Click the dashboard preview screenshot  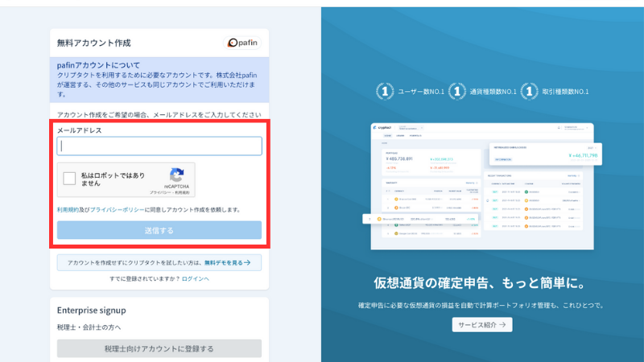tap(483, 185)
